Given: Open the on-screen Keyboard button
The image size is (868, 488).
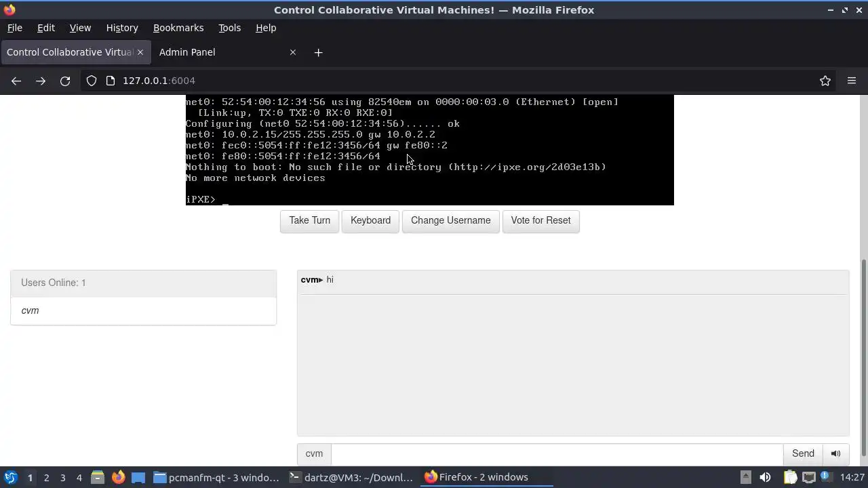Looking at the screenshot, I should [370, 221].
